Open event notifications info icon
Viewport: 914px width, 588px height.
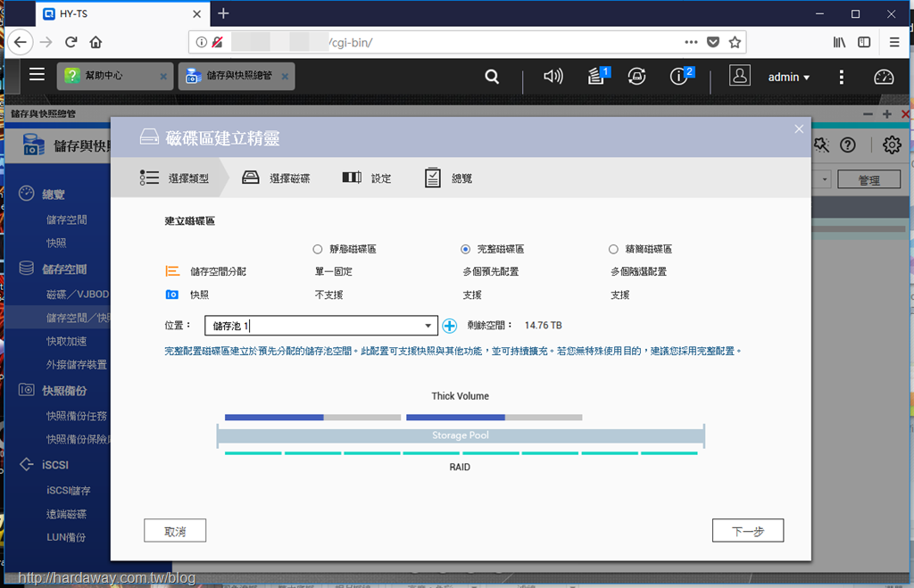(680, 76)
